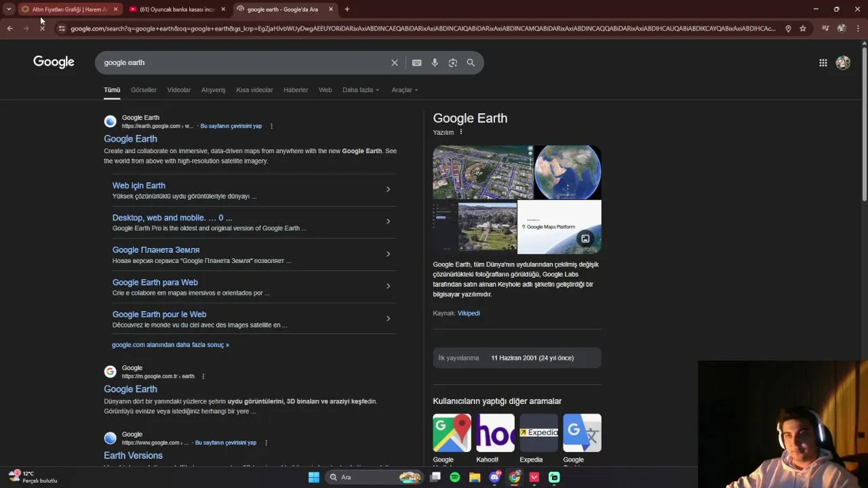
Task: Click translate link for 'Earth Versions' result
Action: 225,443
